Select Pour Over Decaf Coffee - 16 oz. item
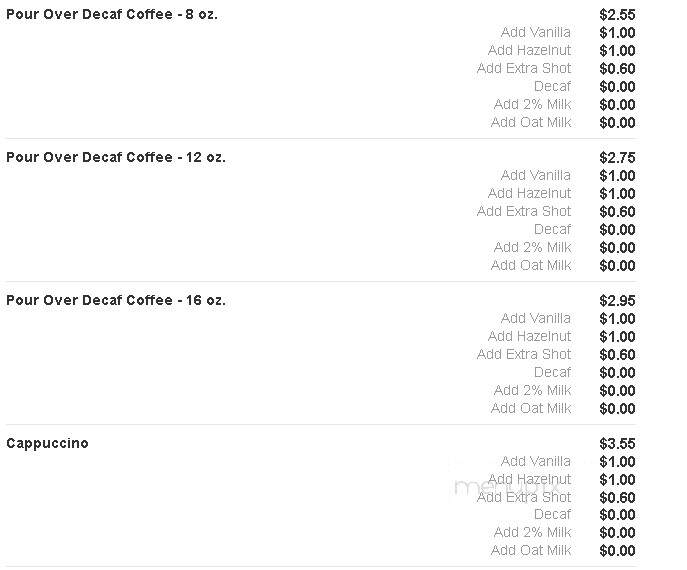This screenshot has height=570, width=687. click(116, 300)
